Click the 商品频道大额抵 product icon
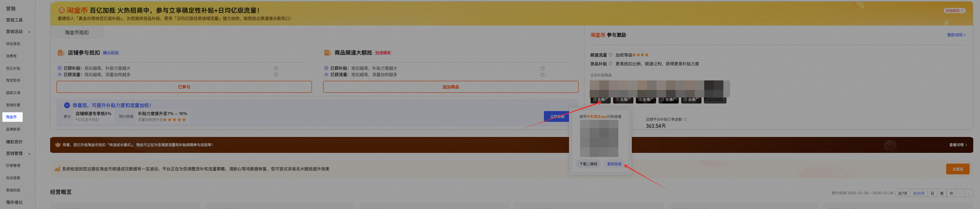Screen dimensions: 980x209 point(327,53)
